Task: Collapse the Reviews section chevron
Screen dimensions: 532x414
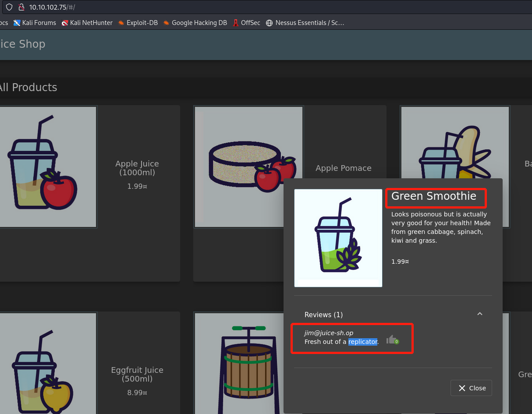Action: pos(480,314)
